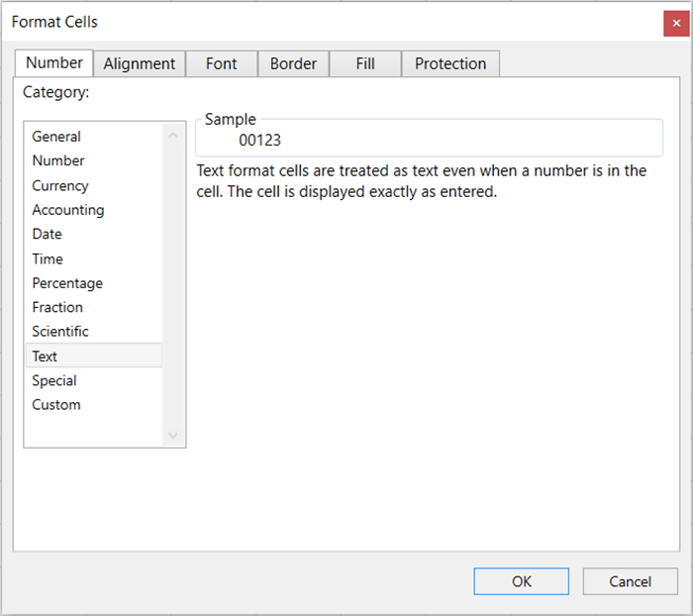Open the Fill tab
The image size is (693, 616).
(x=365, y=63)
